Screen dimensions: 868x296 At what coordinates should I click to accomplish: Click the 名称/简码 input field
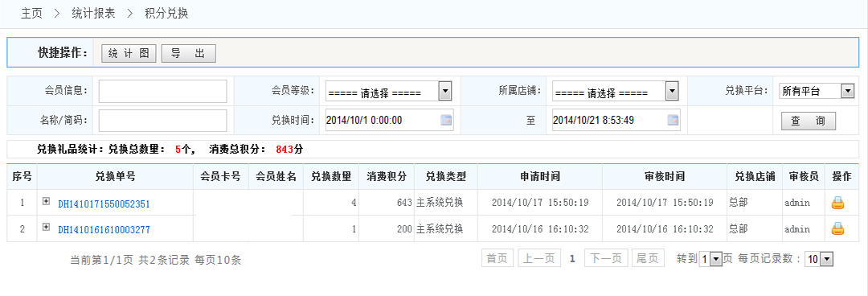click(x=162, y=121)
